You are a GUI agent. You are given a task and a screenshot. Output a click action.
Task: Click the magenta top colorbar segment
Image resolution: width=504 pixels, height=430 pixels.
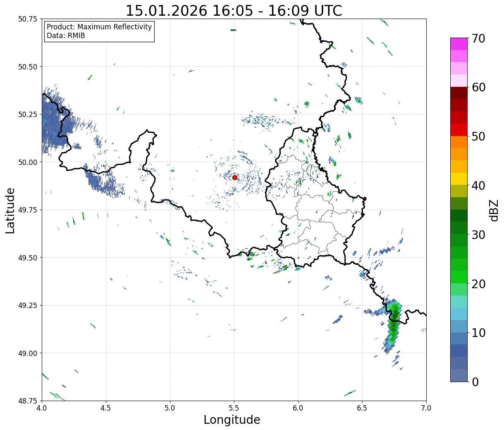pyautogui.click(x=459, y=44)
